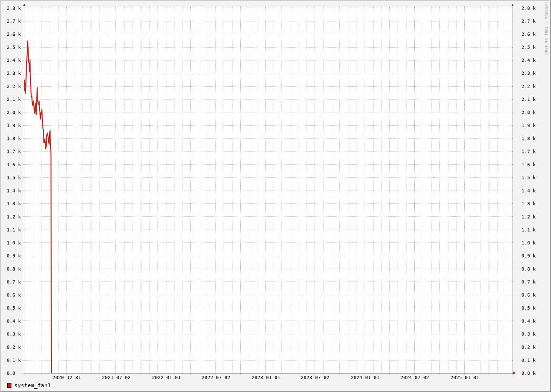The image size is (551, 392).
Task: Select the 2023-07-02 date label
Action: (315, 378)
